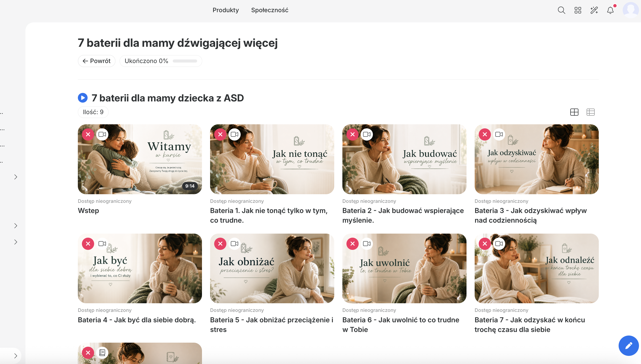The image size is (641, 364).
Task: Open Bateria 4 - Jak być lesson title
Action: tap(137, 320)
